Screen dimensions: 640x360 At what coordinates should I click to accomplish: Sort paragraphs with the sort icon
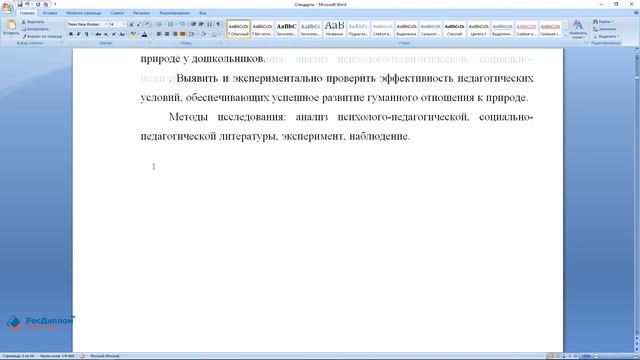[x=210, y=24]
